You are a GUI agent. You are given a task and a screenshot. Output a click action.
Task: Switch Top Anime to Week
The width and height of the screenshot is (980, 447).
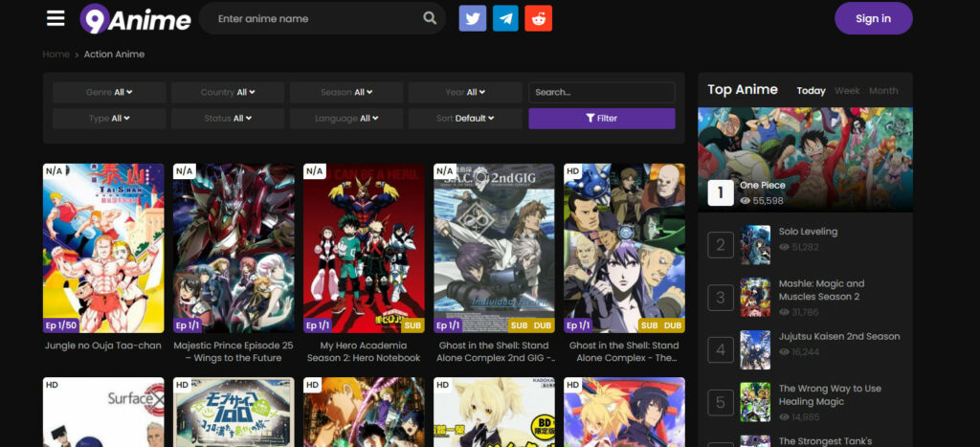point(847,91)
